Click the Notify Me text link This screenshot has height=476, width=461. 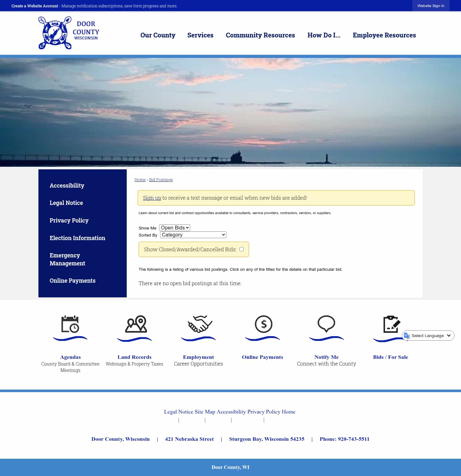pos(327,357)
